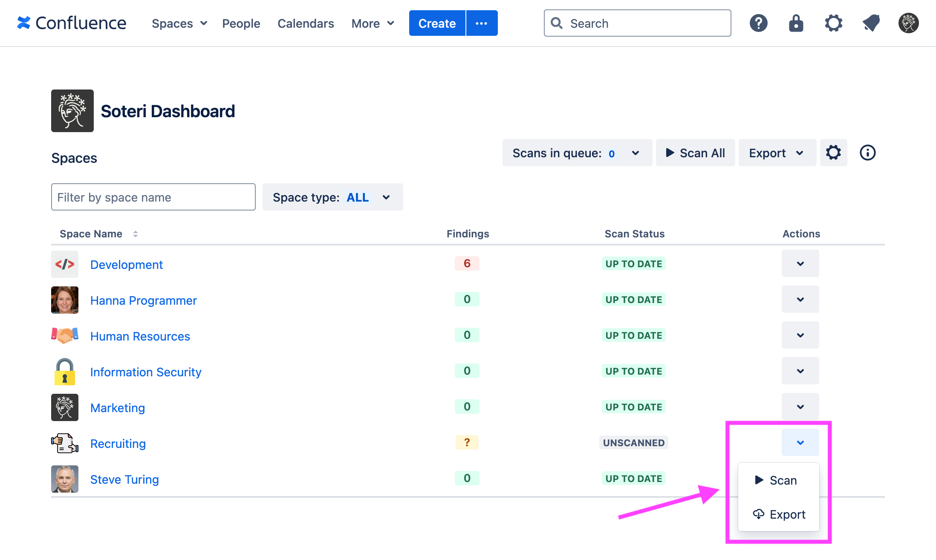Open the user profile avatar
The image size is (936, 560).
(908, 23)
